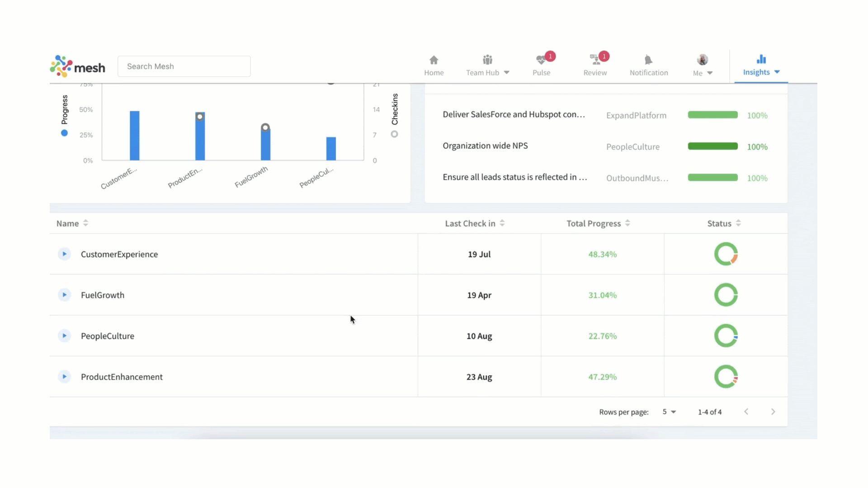The image size is (868, 488).
Task: Click the profile avatar picture
Action: click(x=702, y=60)
